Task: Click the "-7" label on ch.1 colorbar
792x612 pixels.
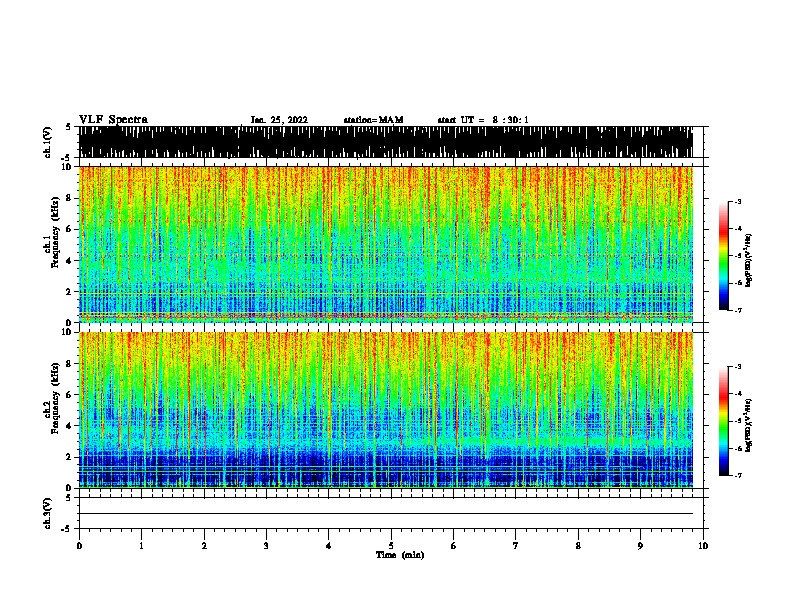Action: coord(738,310)
